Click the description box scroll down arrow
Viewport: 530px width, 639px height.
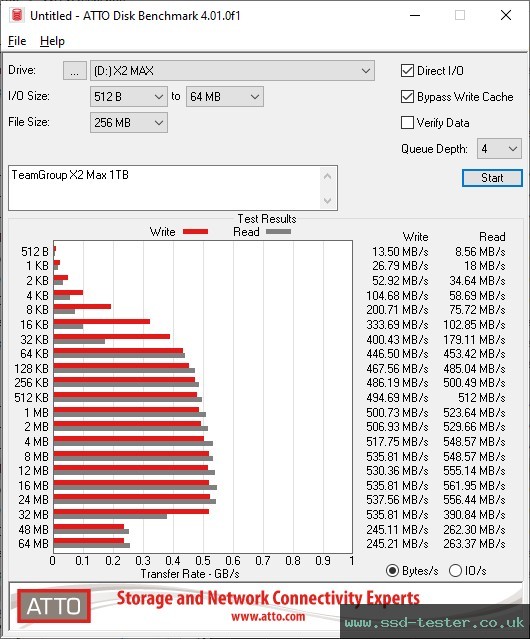[x=328, y=200]
